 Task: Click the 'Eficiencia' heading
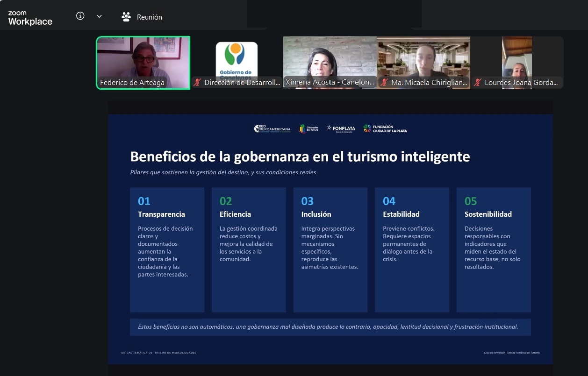(235, 214)
